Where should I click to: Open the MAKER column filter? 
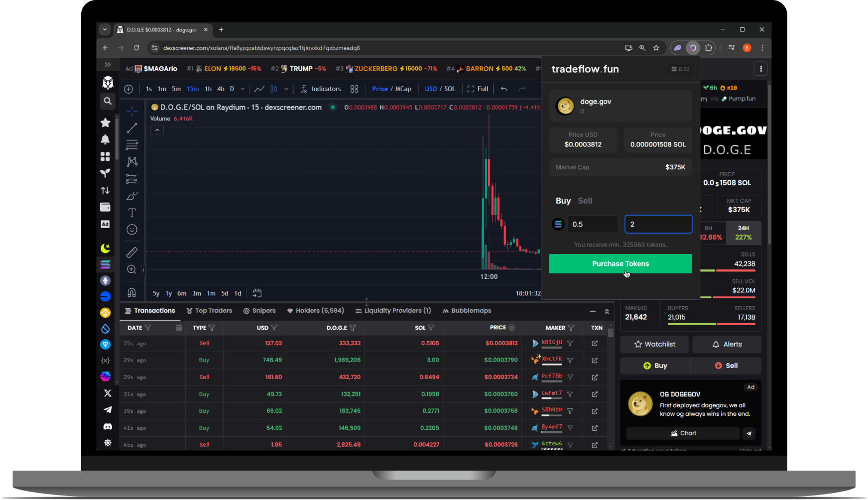click(x=571, y=328)
